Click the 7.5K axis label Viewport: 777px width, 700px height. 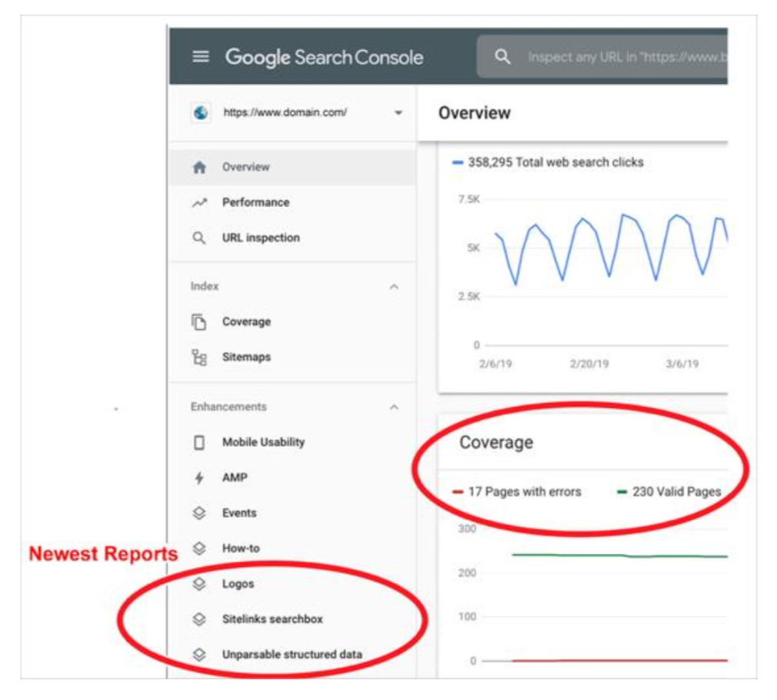[x=469, y=199]
